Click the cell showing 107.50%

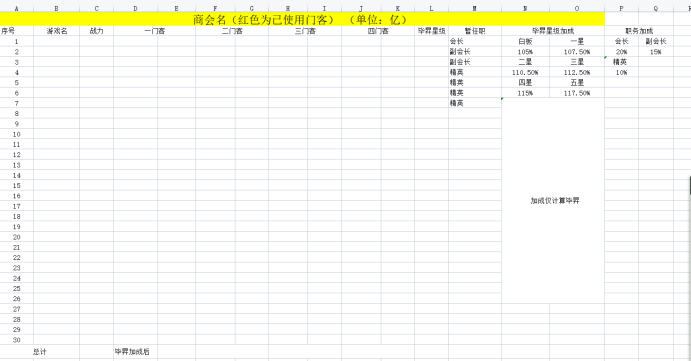point(577,52)
